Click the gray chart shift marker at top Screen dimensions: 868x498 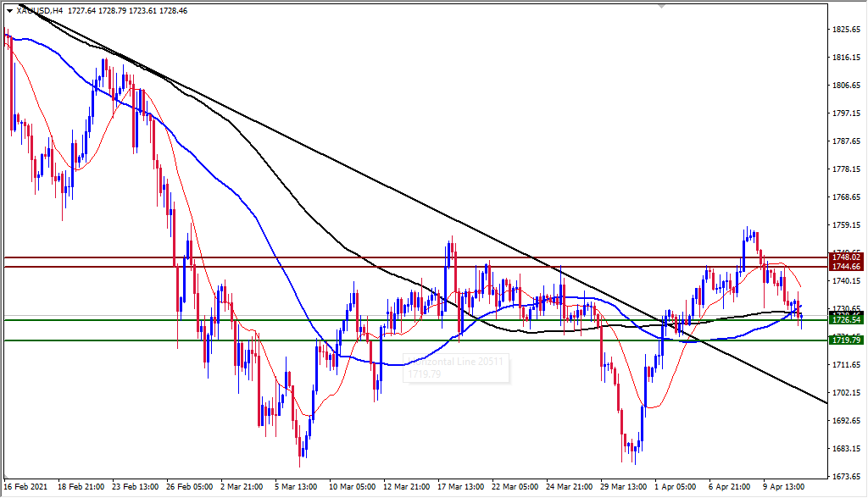[x=661, y=6]
